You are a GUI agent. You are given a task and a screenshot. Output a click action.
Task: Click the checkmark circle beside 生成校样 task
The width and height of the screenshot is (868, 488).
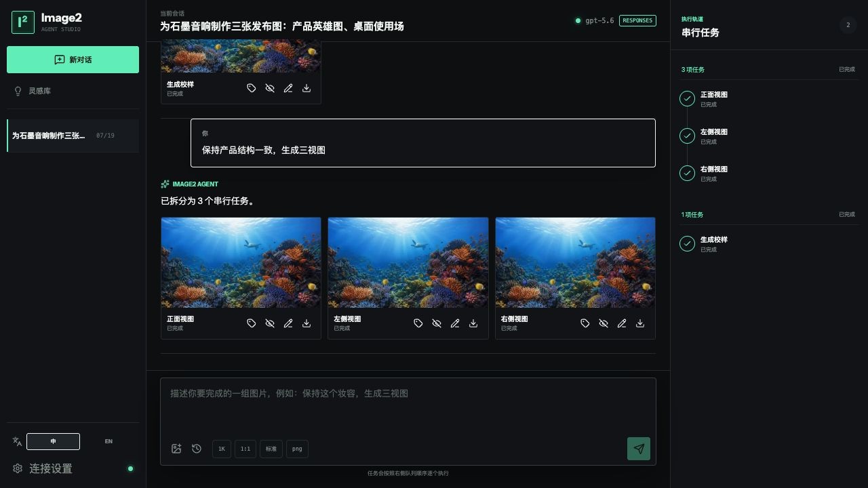click(x=687, y=243)
